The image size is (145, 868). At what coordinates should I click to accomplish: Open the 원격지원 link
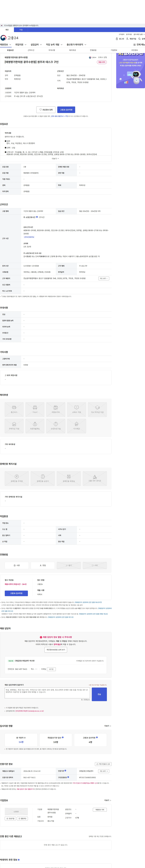click(129, 34)
